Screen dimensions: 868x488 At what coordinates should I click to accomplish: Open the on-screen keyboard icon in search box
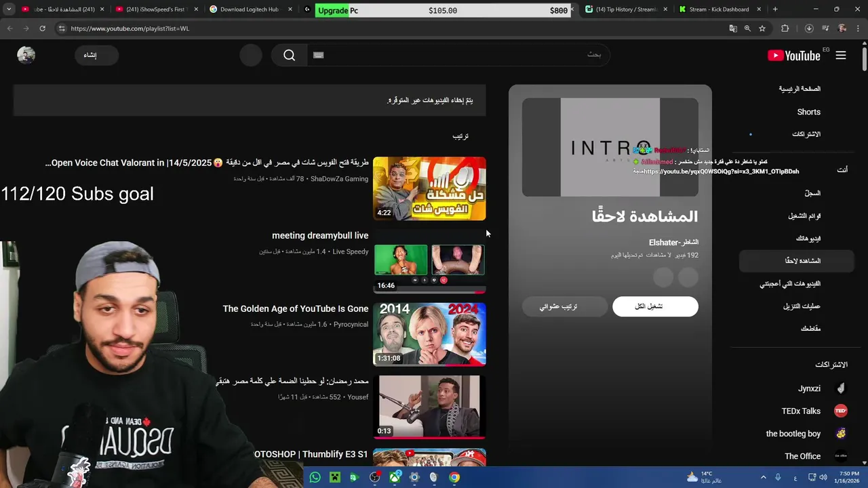[319, 56]
